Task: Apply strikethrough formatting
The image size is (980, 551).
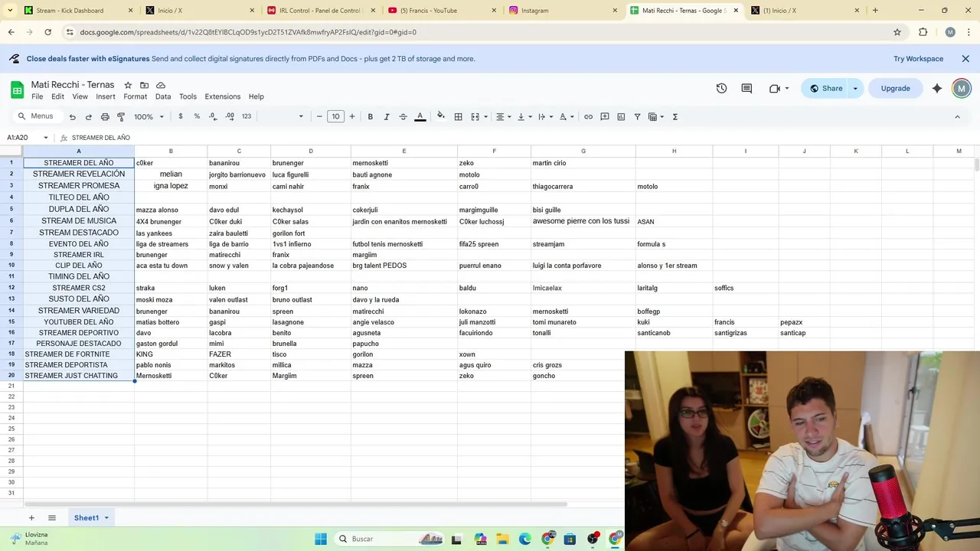Action: click(x=403, y=116)
